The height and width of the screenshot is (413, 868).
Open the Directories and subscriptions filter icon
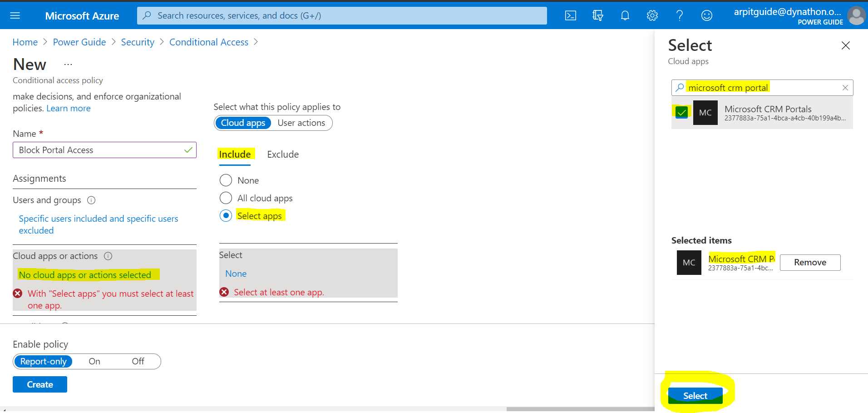pos(598,15)
